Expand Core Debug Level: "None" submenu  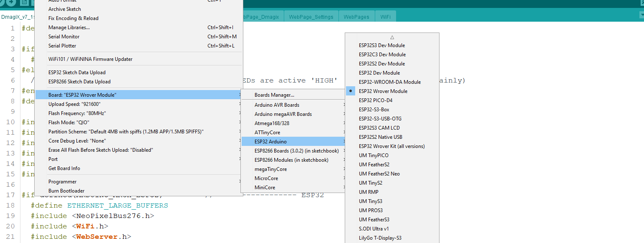coord(139,141)
